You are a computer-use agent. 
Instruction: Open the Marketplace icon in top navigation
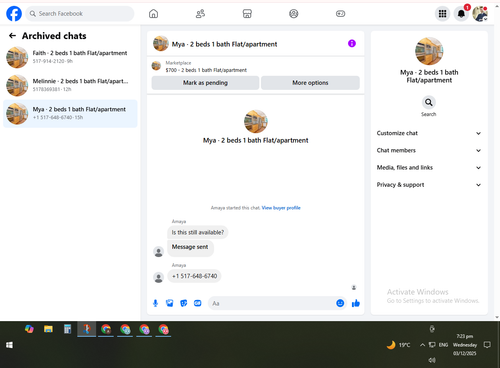click(x=247, y=14)
